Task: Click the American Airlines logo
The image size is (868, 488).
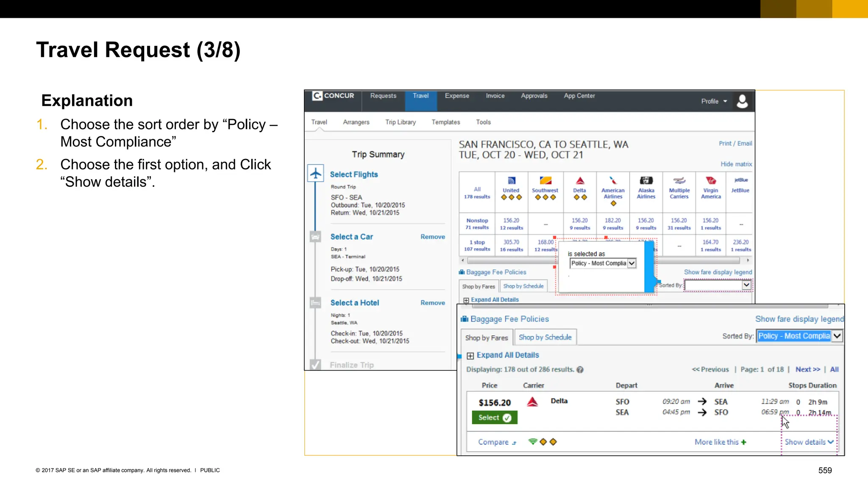Action: (x=613, y=180)
